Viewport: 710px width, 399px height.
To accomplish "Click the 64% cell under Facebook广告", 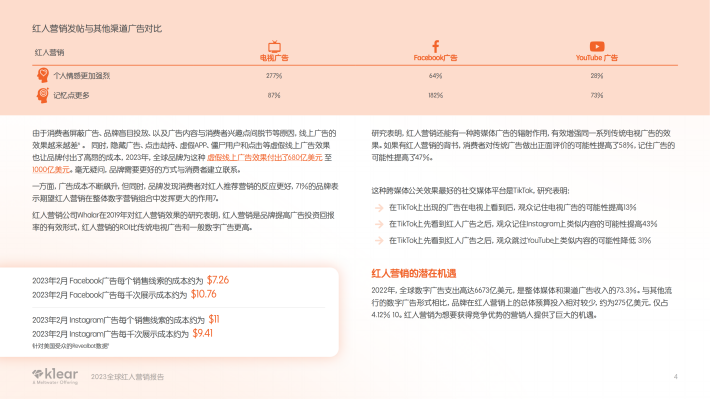I will [x=435, y=76].
